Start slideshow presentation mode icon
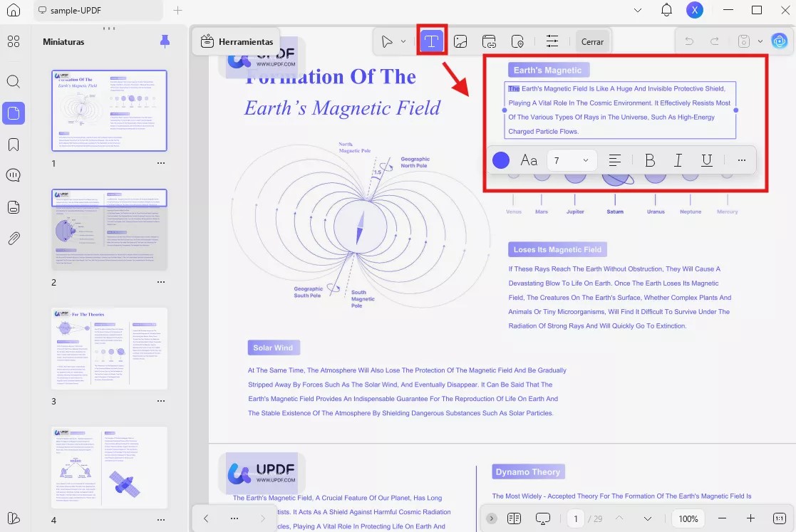Screen dimensions: 796x532 (543, 518)
